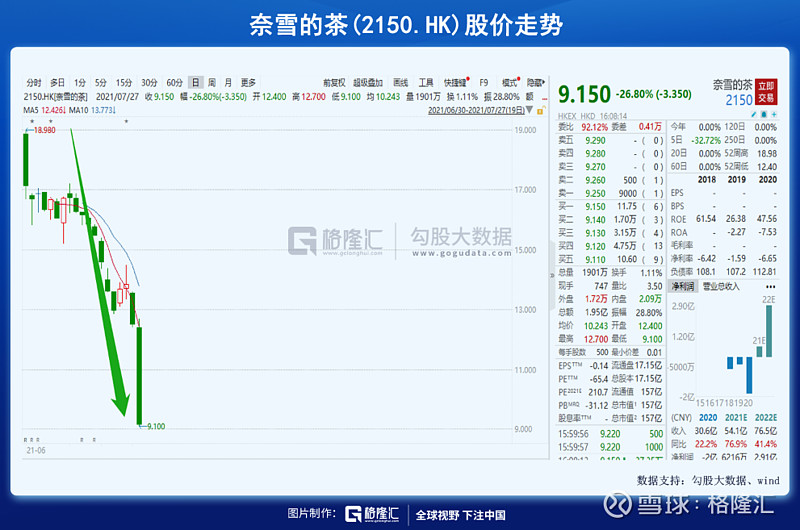Click the 超级叠加 toolbar item
800x530 pixels.
368,83
